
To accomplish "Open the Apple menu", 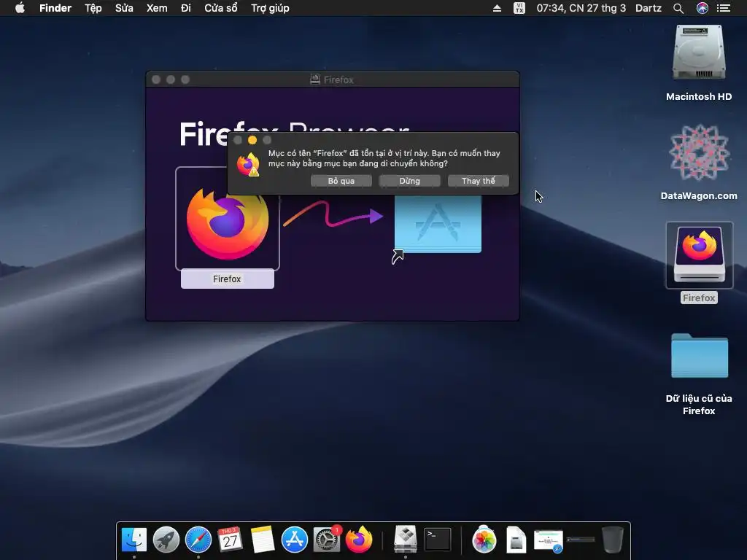I will point(20,8).
